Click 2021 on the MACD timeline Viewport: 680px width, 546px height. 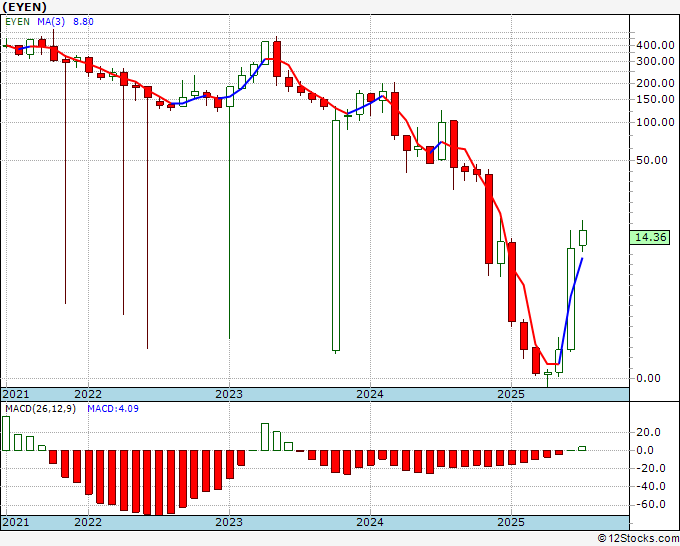[16, 522]
